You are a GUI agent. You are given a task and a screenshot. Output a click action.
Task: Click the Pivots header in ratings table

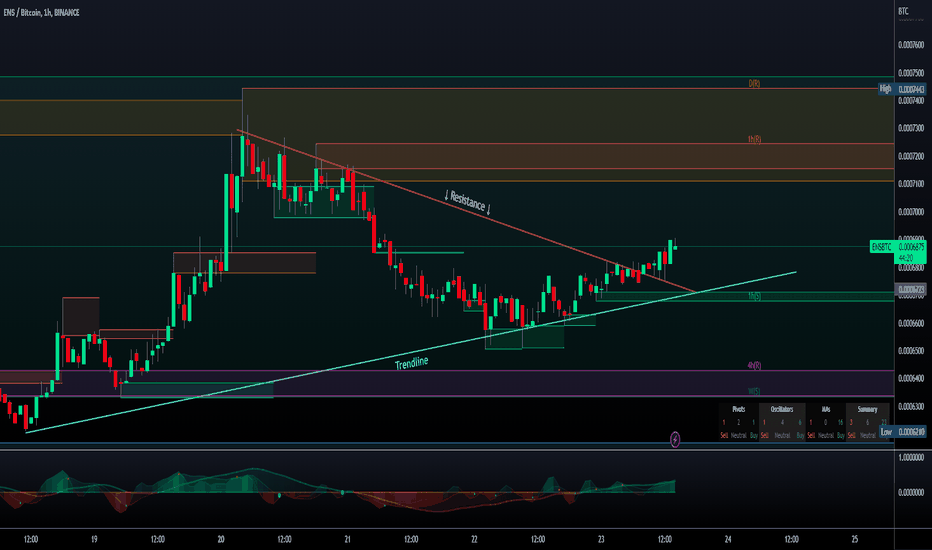(x=738, y=409)
